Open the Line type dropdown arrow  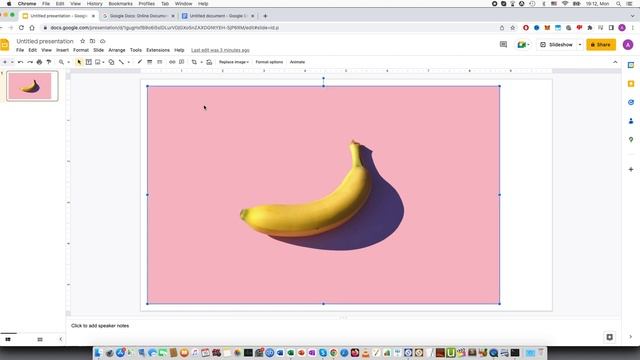pos(129,62)
